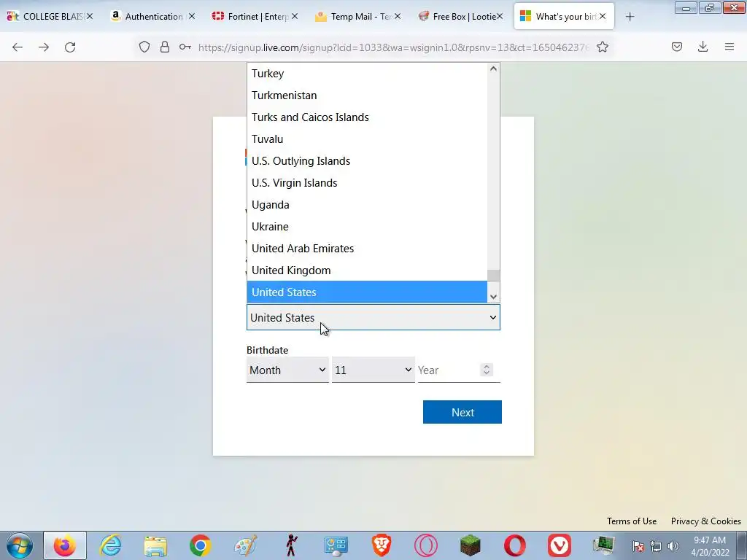Click the country list scrollbar thumb
747x560 pixels.
point(494,276)
